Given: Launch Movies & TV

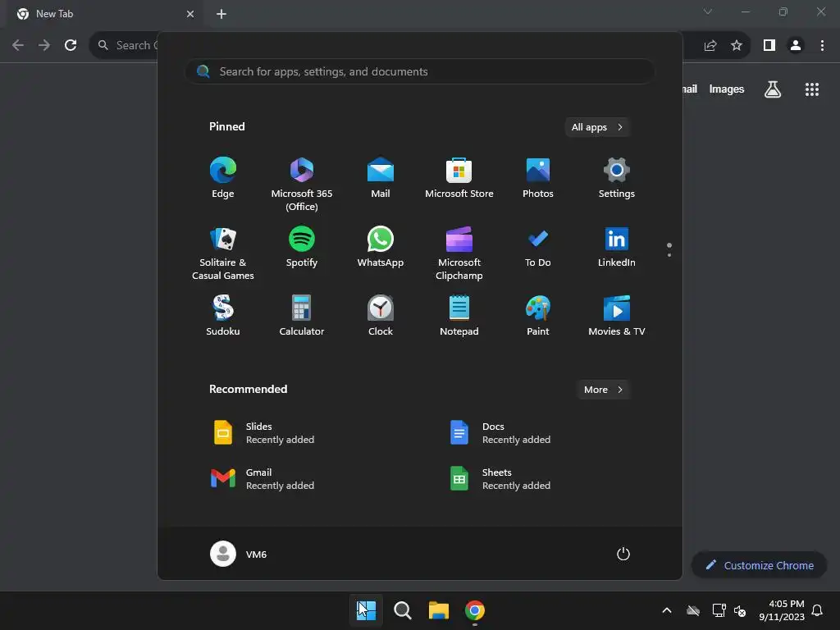Looking at the screenshot, I should (617, 316).
